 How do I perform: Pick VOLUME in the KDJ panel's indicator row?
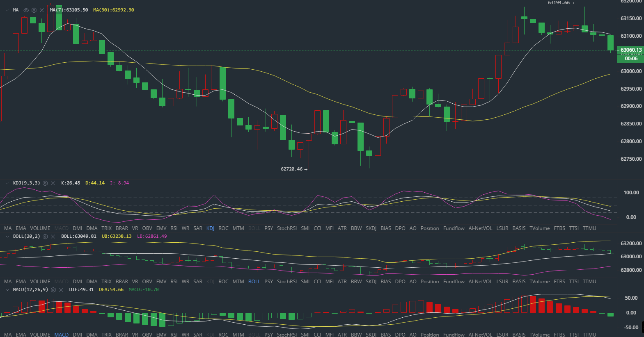(40, 228)
